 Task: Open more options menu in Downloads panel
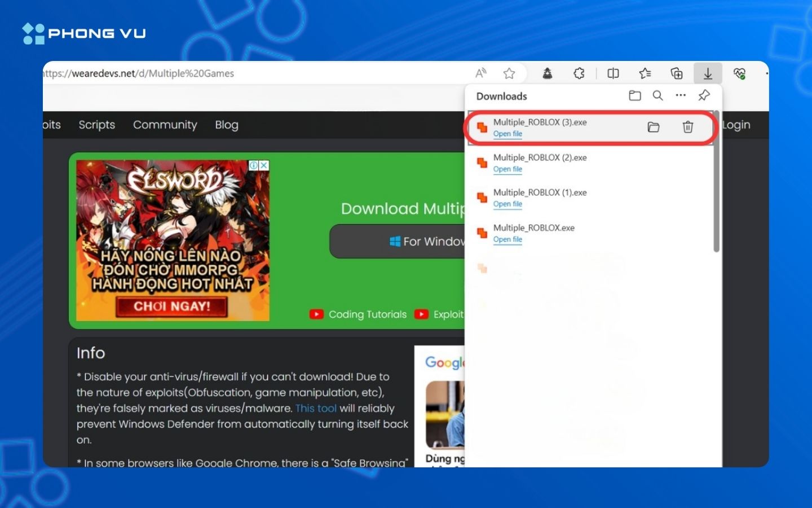pyautogui.click(x=681, y=95)
